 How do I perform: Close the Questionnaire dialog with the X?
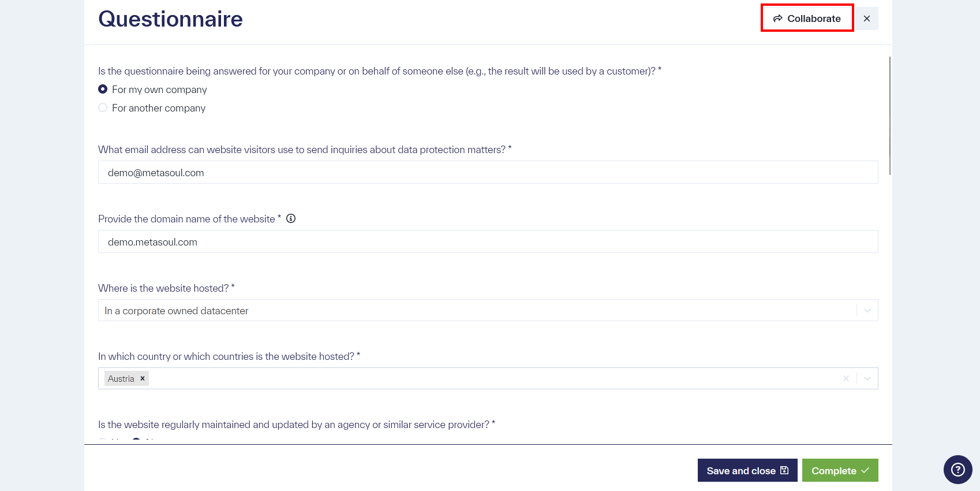click(866, 18)
